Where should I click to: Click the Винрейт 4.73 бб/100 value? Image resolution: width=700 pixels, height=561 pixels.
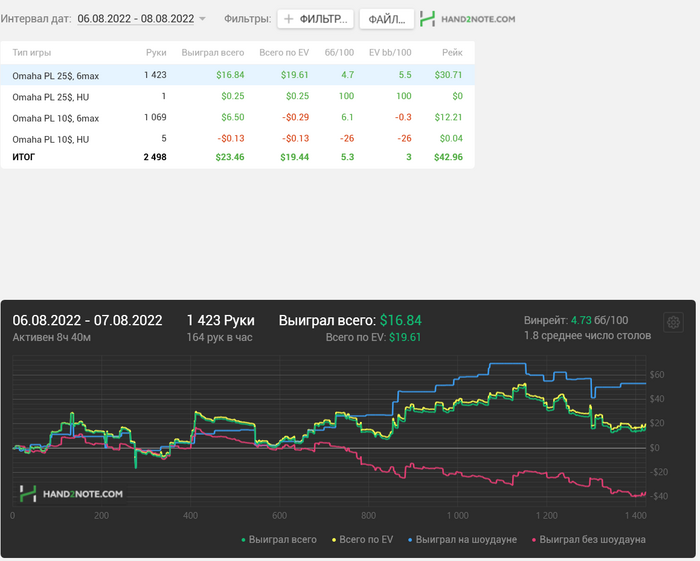tap(576, 320)
